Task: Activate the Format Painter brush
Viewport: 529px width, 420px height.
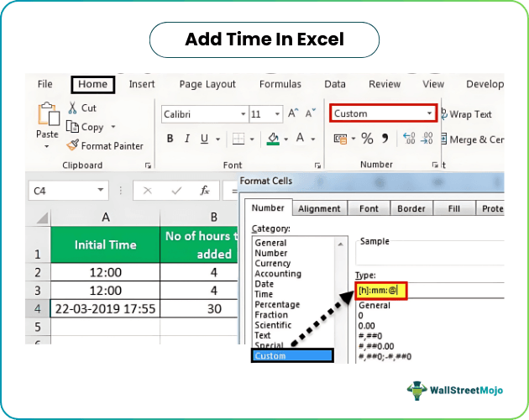Action: (x=72, y=145)
